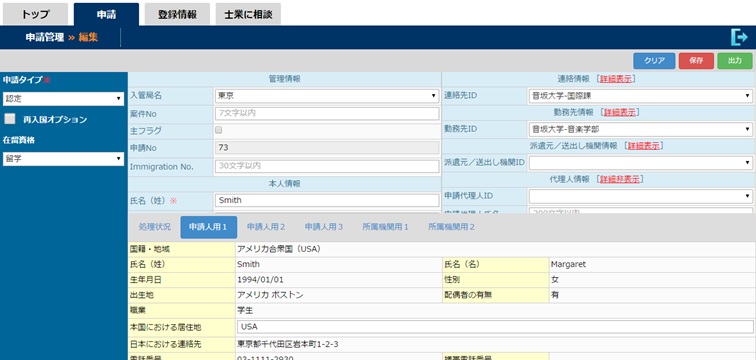Click the 配偶者の有無 value 有
The height and width of the screenshot is (360, 756).
(x=555, y=295)
